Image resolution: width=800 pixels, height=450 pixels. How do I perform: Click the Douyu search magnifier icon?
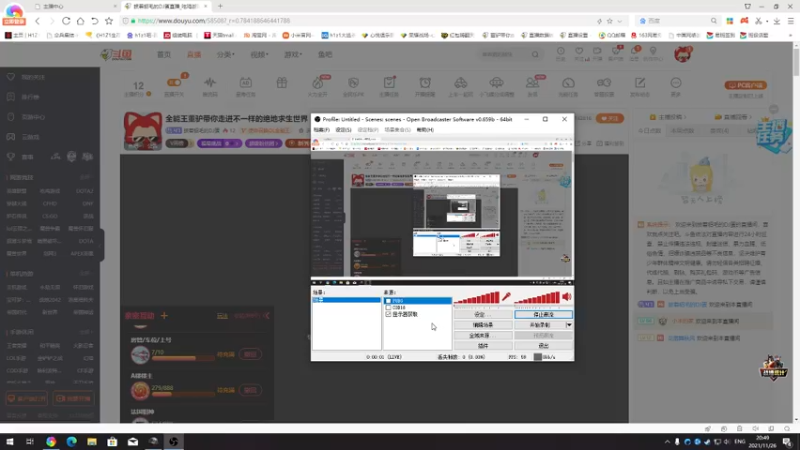pos(535,55)
